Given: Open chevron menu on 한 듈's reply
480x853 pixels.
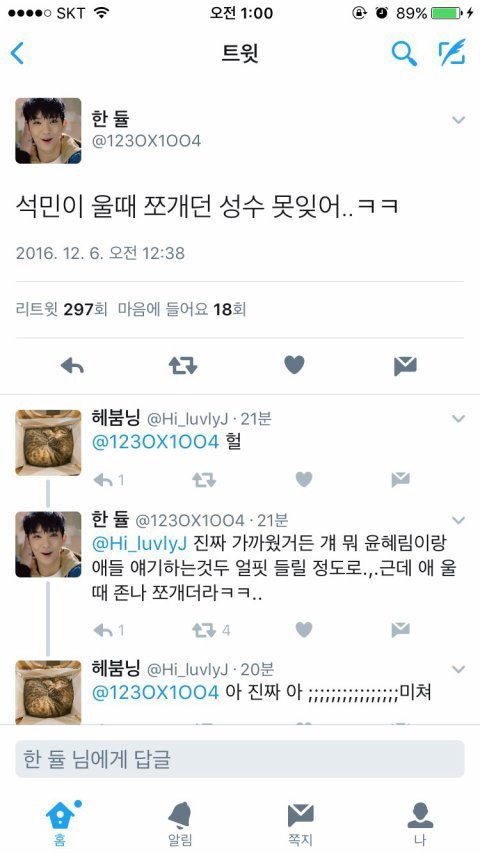Looking at the screenshot, I should tap(459, 520).
